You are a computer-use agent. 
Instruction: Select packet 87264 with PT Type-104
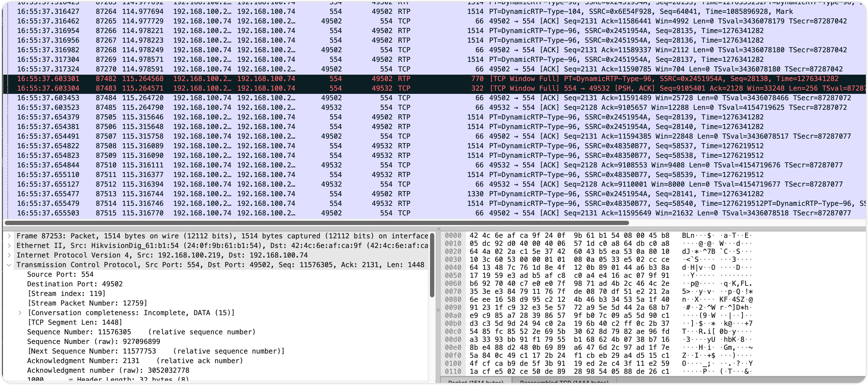[x=404, y=11]
